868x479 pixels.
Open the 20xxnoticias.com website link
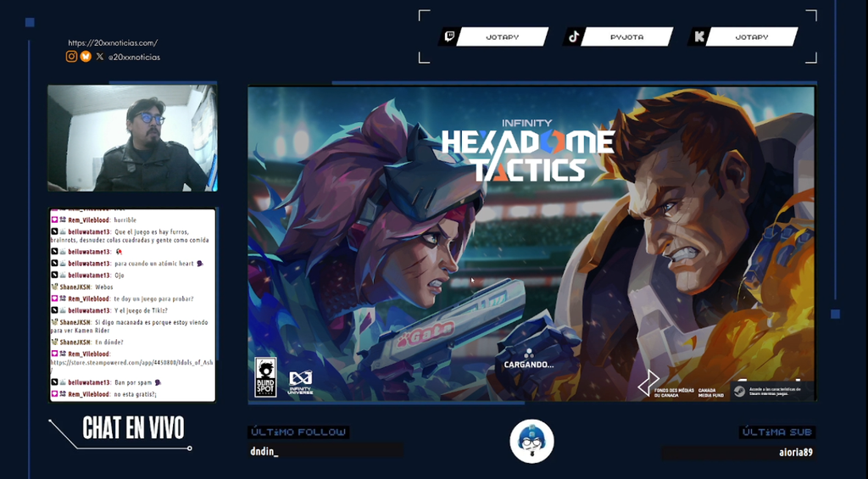[113, 42]
